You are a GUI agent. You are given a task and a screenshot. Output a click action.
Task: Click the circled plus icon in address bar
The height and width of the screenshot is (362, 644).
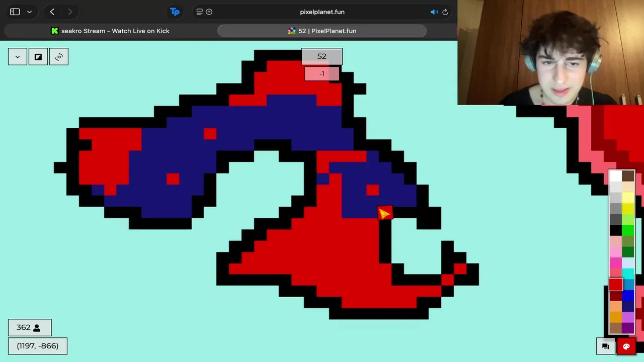(209, 12)
